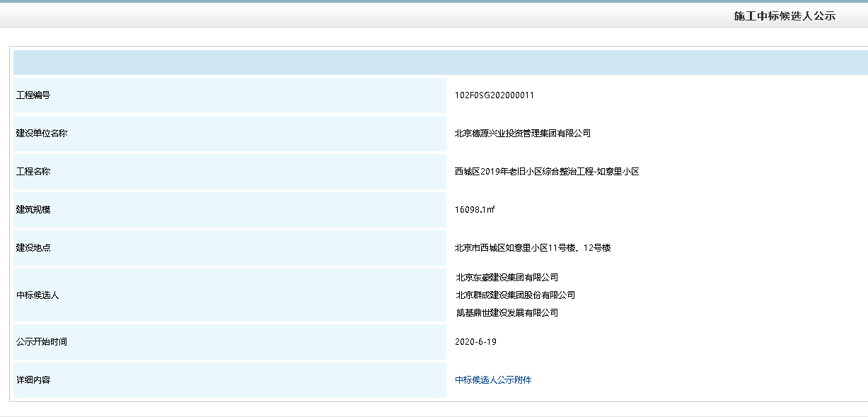Click the 建设单位名称 row label
The image size is (868, 419).
click(x=42, y=134)
